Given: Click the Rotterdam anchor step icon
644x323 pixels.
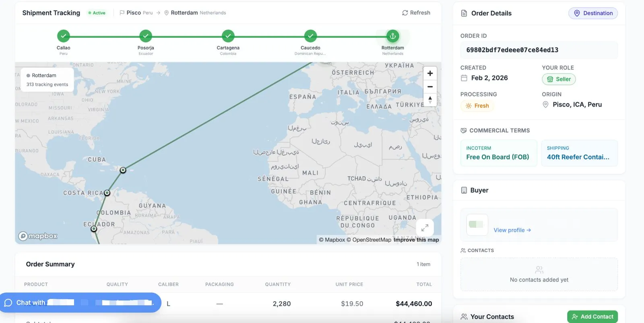Looking at the screenshot, I should (x=393, y=36).
